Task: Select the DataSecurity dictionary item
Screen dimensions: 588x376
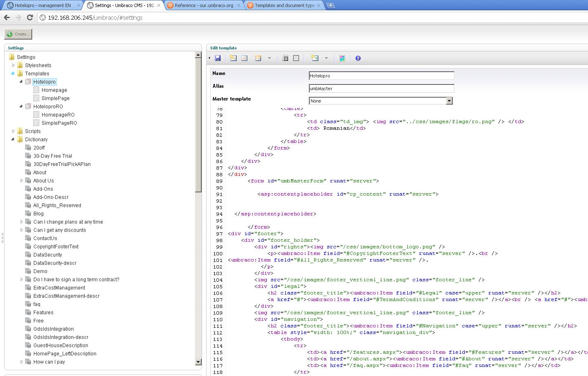Action: (x=47, y=255)
